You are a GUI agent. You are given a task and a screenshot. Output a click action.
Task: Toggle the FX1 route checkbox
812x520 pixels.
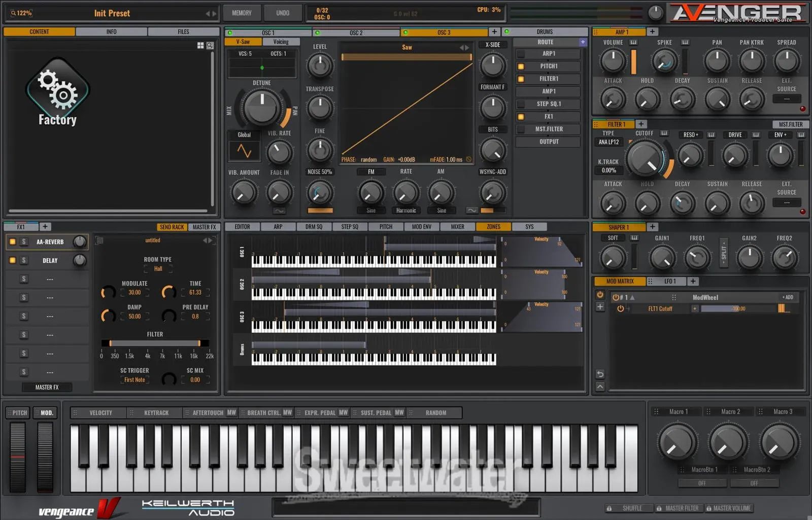521,117
